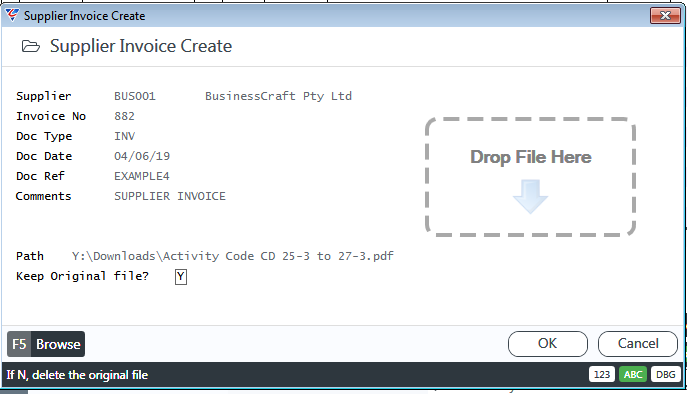Screen dimensions: 687x394
Task: Click the Comments label
Action: coord(43,196)
